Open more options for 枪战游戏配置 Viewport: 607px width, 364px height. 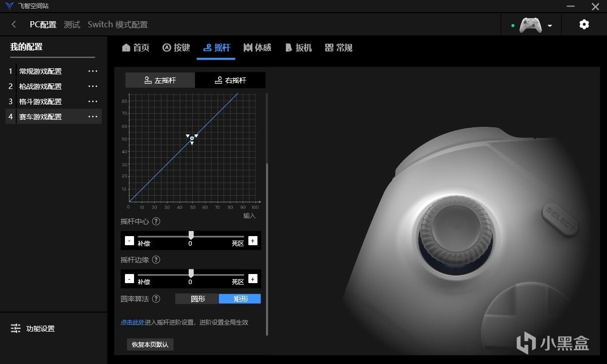[x=93, y=86]
